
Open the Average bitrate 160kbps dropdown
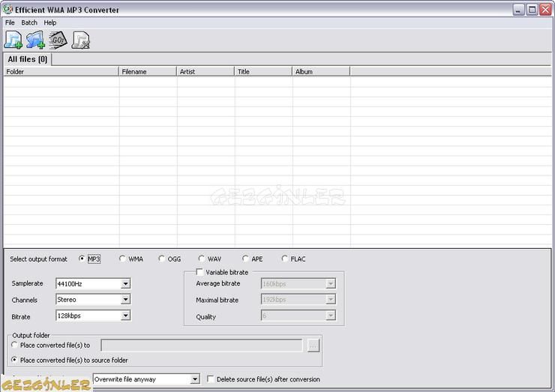coord(330,283)
